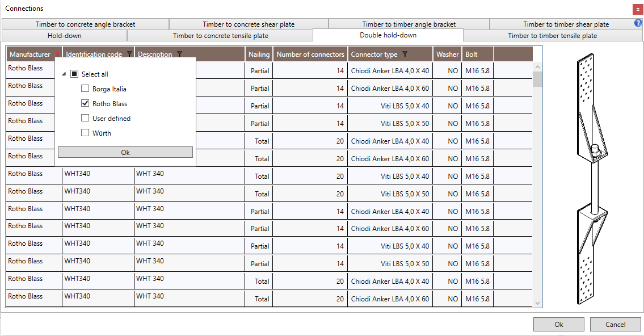Screen dimensions: 644x336
Task: Click the Manufacturer column header text
Action: point(30,54)
